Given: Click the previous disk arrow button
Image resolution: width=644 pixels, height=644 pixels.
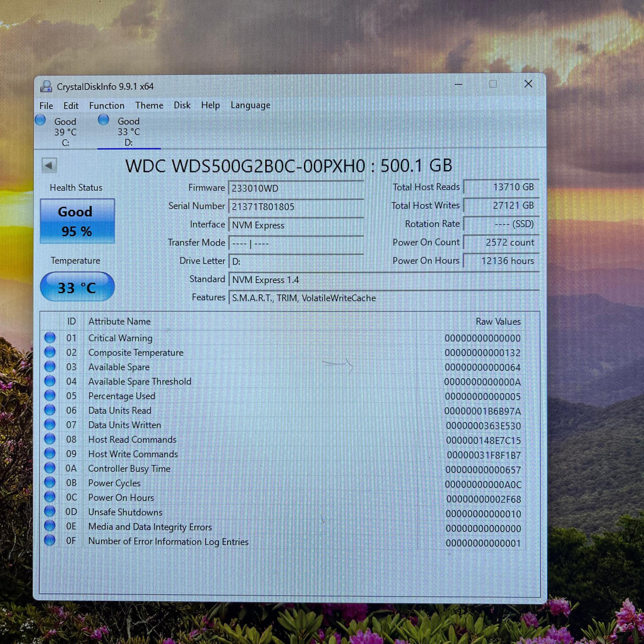Looking at the screenshot, I should click(x=49, y=165).
